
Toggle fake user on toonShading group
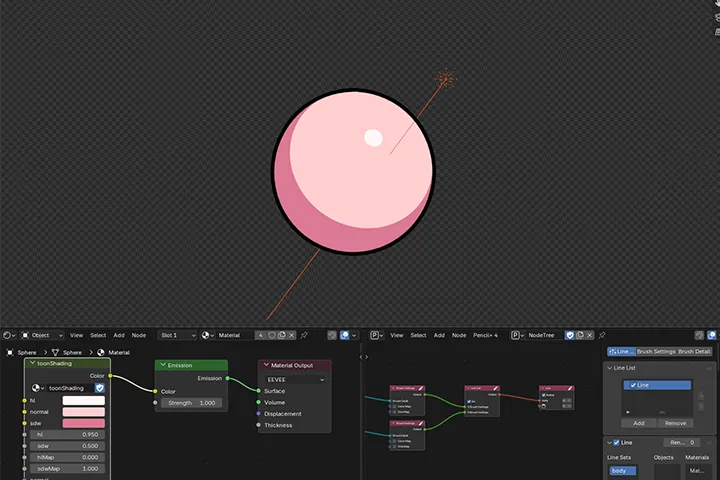(x=100, y=388)
